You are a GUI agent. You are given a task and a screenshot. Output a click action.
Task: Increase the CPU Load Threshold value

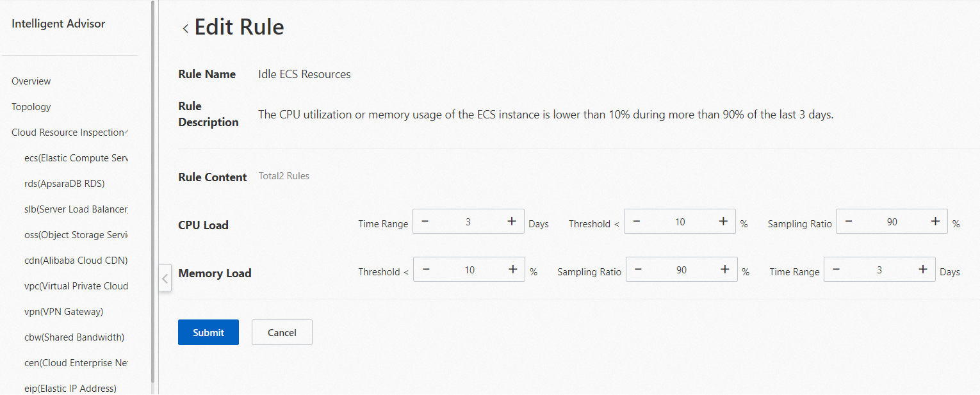(x=723, y=222)
